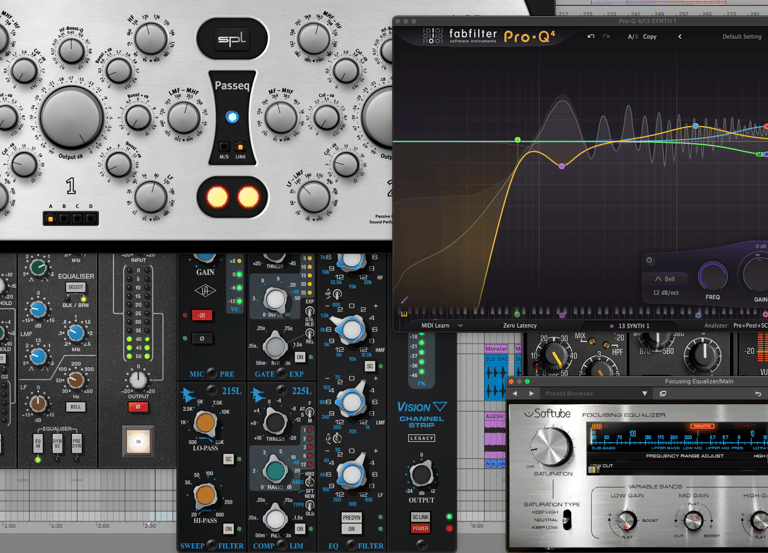Image resolution: width=768 pixels, height=553 pixels.
Task: Click the undo icon in Focusing Equalizer toolbar
Action: tap(758, 393)
